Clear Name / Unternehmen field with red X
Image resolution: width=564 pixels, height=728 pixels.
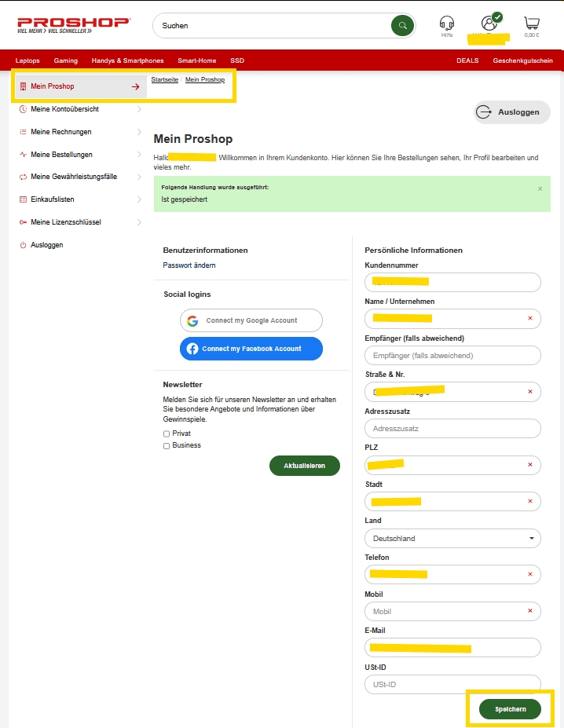click(529, 318)
